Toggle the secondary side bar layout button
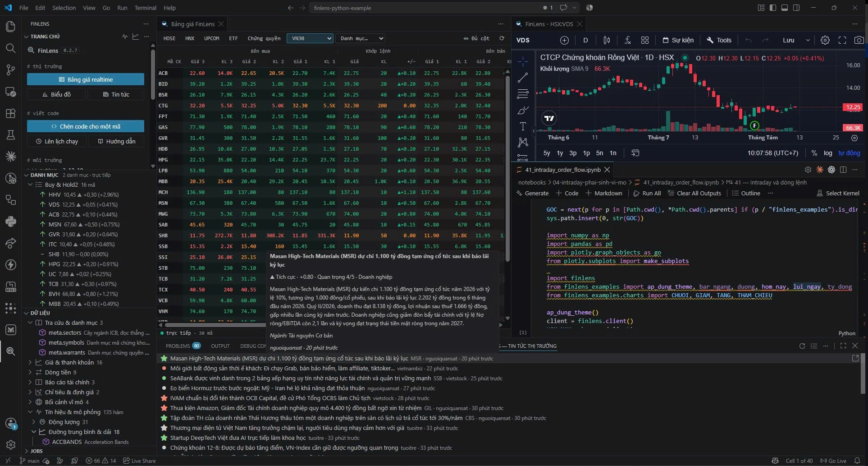Screen dimensions: 868x466 [796, 8]
